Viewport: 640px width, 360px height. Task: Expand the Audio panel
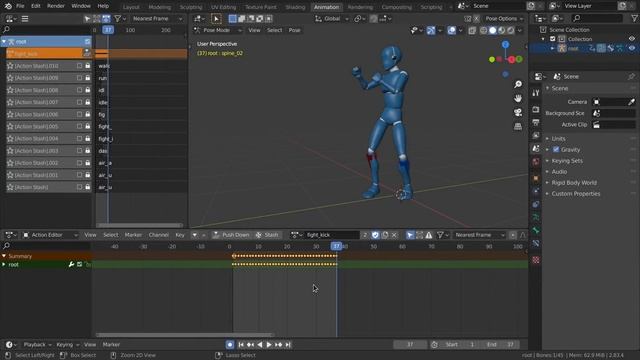[559, 172]
